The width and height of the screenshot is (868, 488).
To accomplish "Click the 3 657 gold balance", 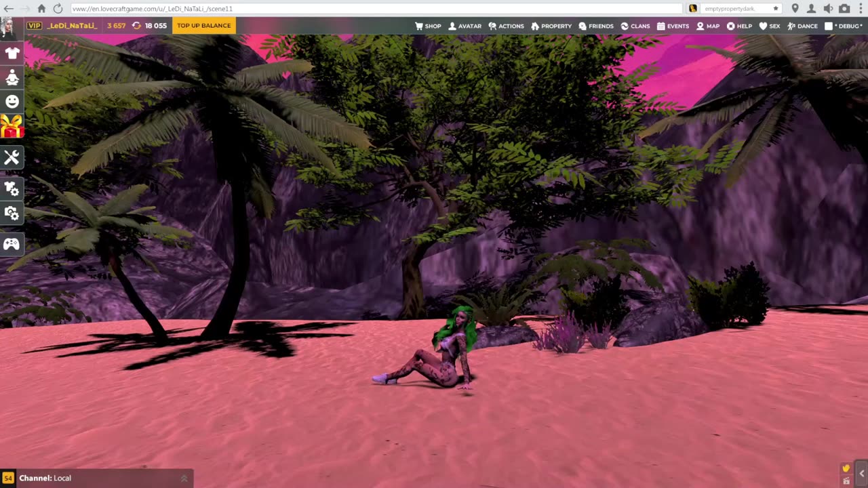I will click(x=117, y=26).
